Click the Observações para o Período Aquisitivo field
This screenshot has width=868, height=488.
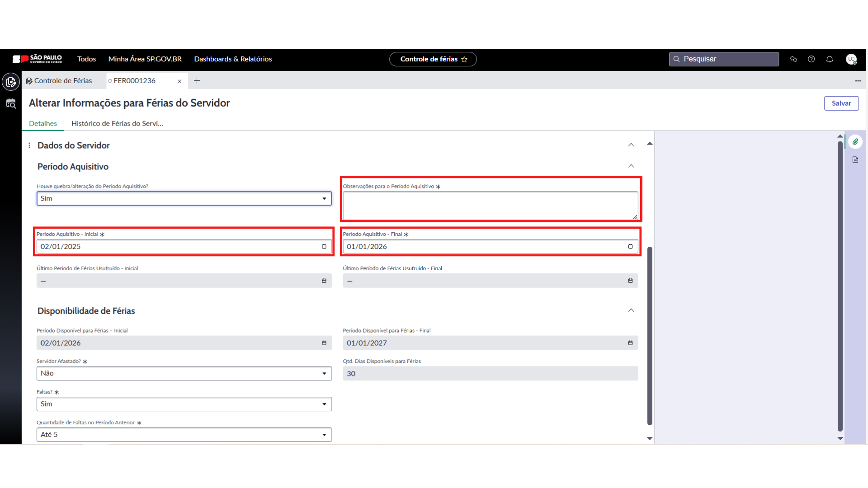pos(490,206)
